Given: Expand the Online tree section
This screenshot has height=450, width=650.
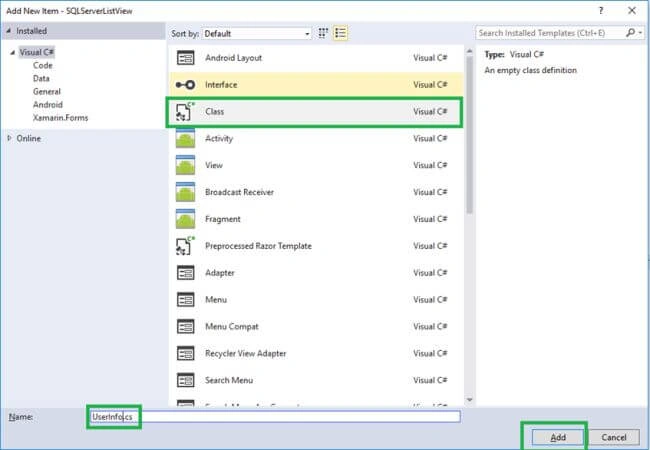Looking at the screenshot, I should [x=9, y=138].
